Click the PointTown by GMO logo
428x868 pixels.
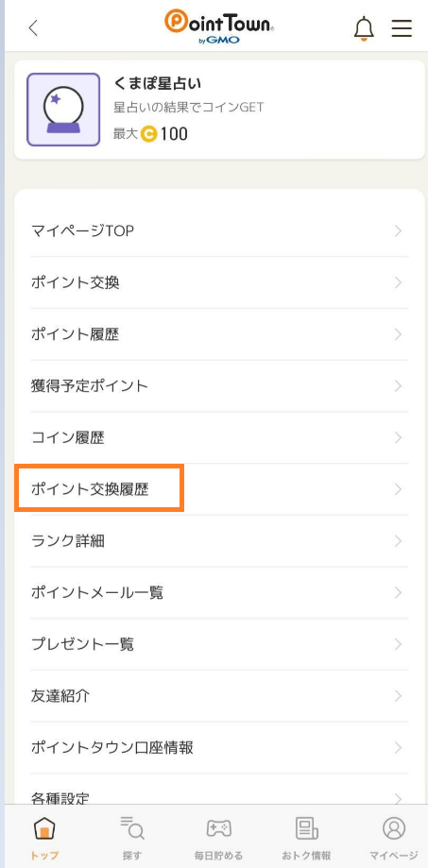(x=218, y=26)
